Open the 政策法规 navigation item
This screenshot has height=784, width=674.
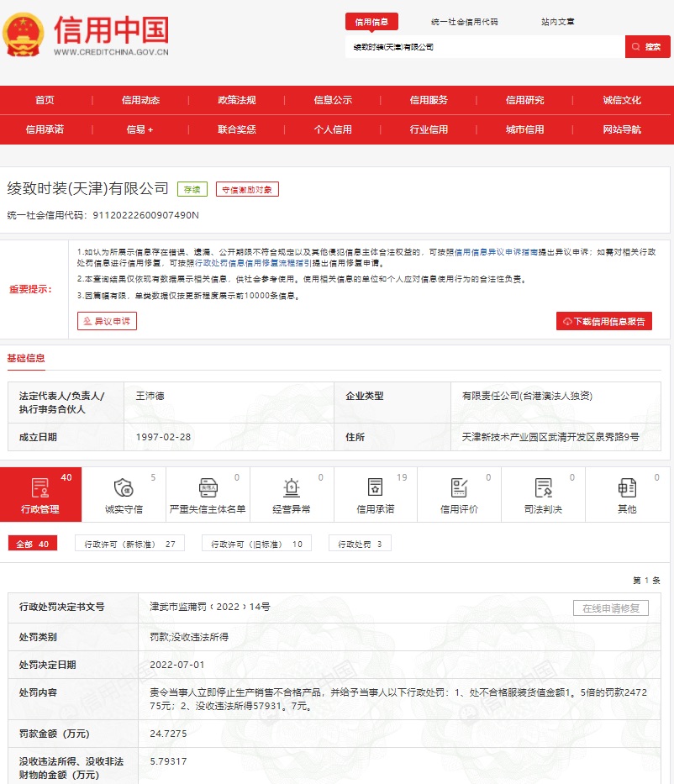tap(236, 100)
